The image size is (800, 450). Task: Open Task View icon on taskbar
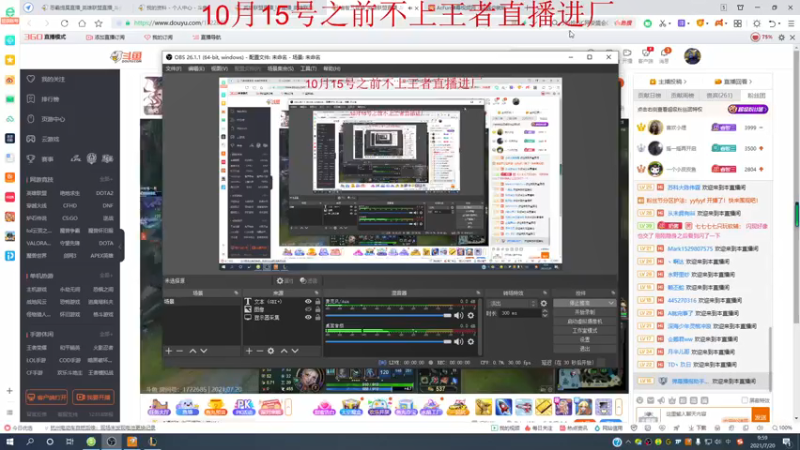(70, 442)
